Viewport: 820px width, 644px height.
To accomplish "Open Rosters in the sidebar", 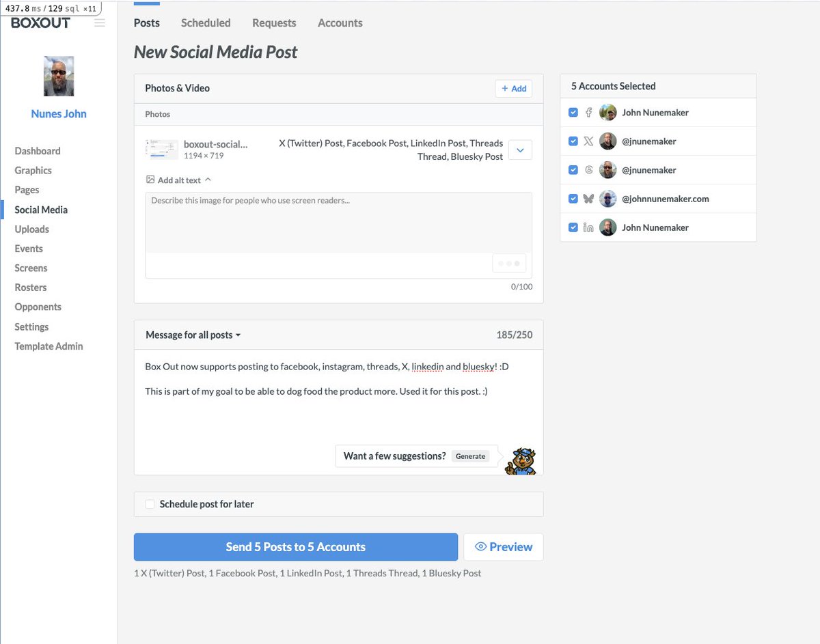I will pos(31,288).
